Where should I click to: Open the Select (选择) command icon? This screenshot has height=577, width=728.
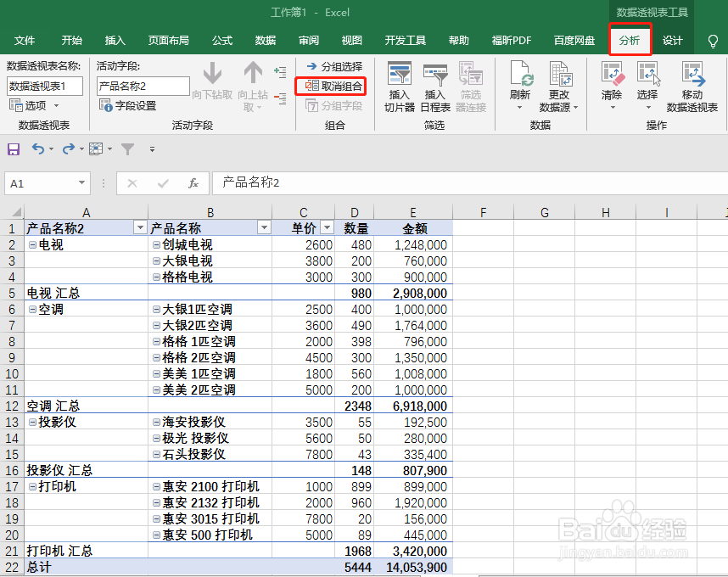648,75
